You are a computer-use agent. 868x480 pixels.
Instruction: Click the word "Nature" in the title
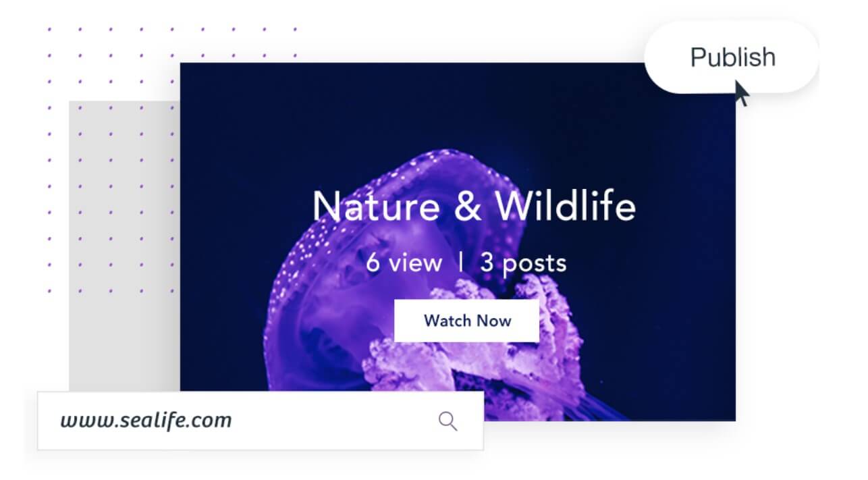coord(376,207)
